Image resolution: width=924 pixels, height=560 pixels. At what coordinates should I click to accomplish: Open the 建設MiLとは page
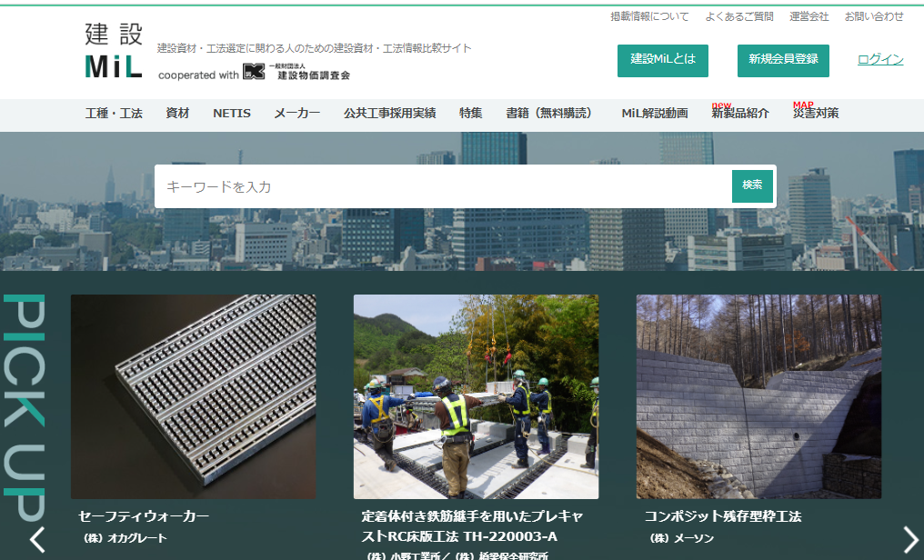[x=663, y=60]
